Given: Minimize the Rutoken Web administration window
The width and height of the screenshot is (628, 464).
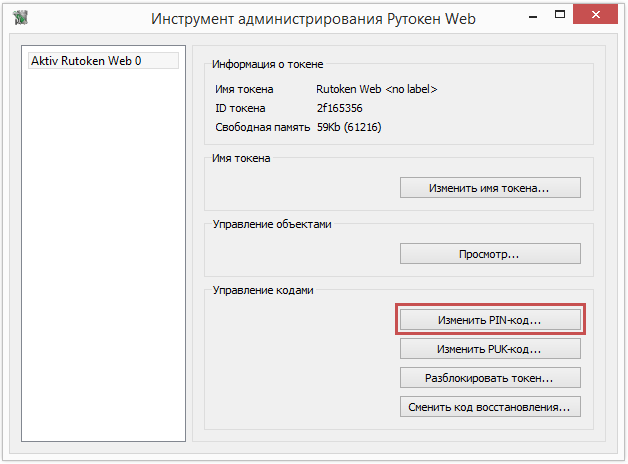Looking at the screenshot, I should tap(533, 16).
